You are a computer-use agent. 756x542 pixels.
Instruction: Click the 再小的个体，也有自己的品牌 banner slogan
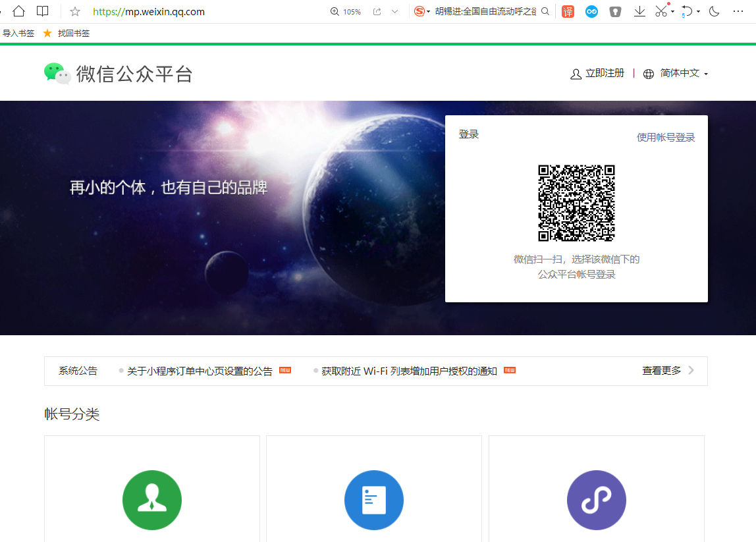coord(169,188)
